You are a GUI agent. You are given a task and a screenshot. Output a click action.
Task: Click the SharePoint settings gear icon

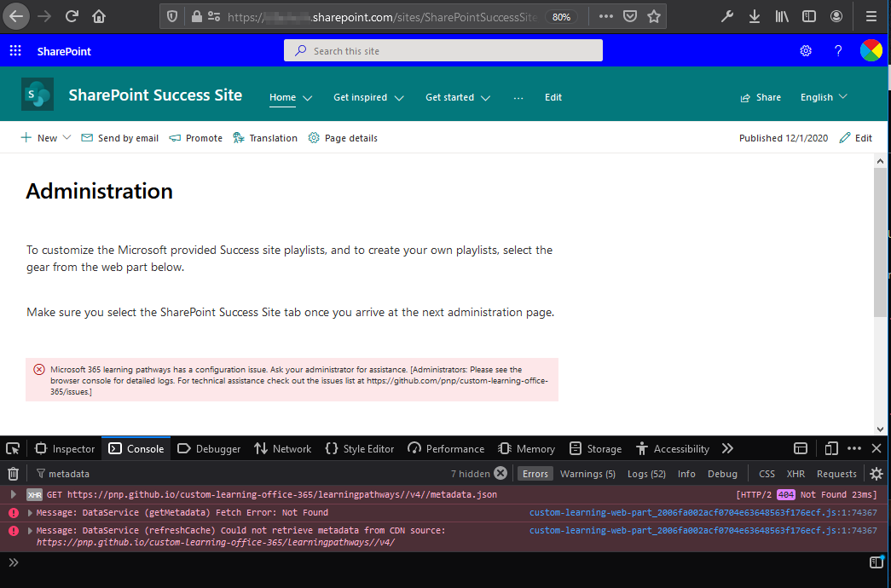(805, 51)
